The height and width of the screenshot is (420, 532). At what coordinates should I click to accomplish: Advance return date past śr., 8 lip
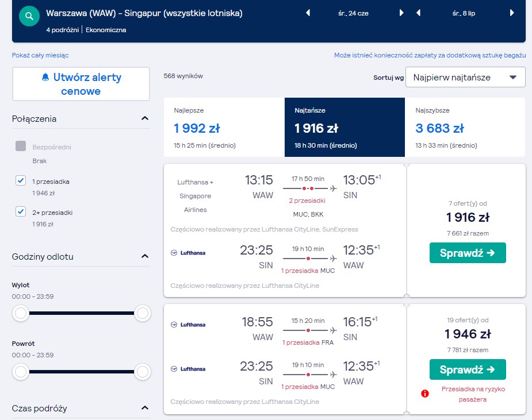[x=512, y=13]
